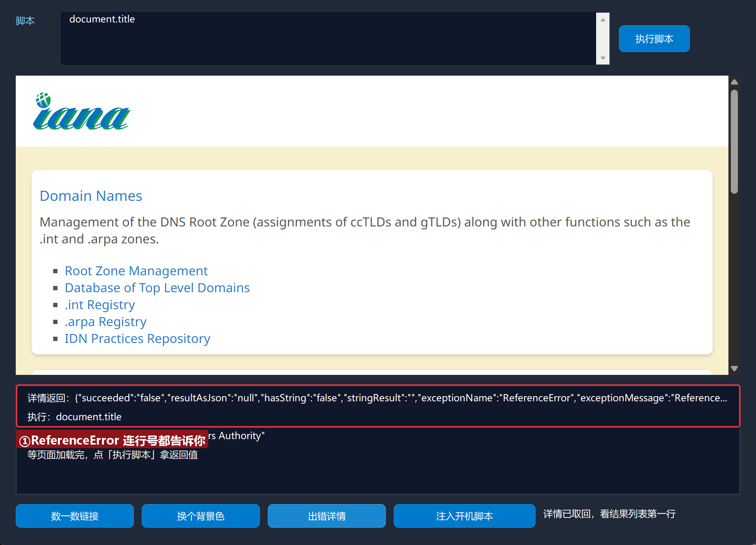Open Database of Top Level Domains link
The width and height of the screenshot is (756, 545).
(x=157, y=288)
